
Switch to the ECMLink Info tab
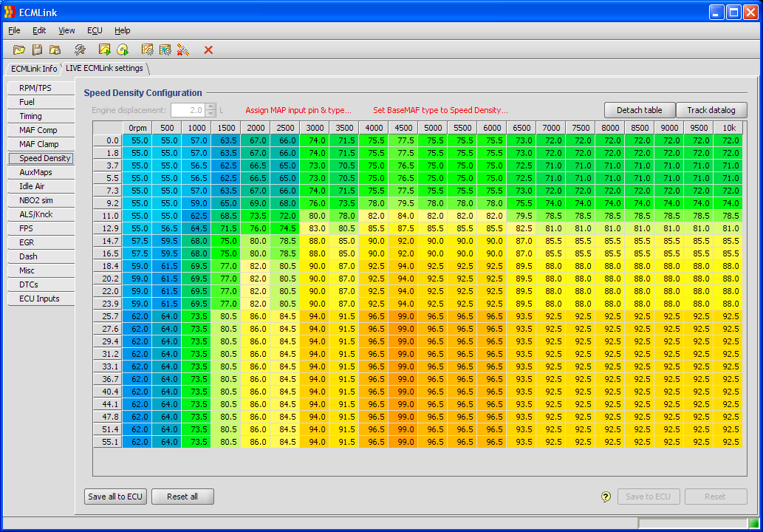point(33,69)
